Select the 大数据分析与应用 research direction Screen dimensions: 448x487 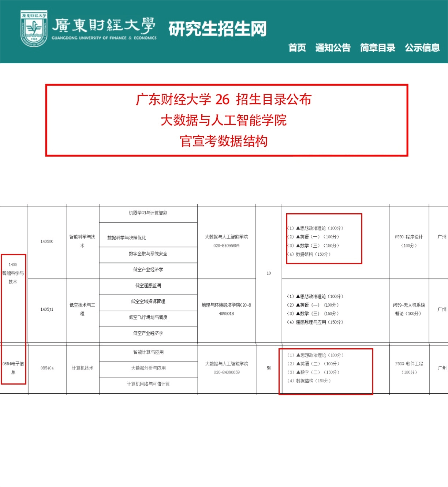tap(148, 368)
